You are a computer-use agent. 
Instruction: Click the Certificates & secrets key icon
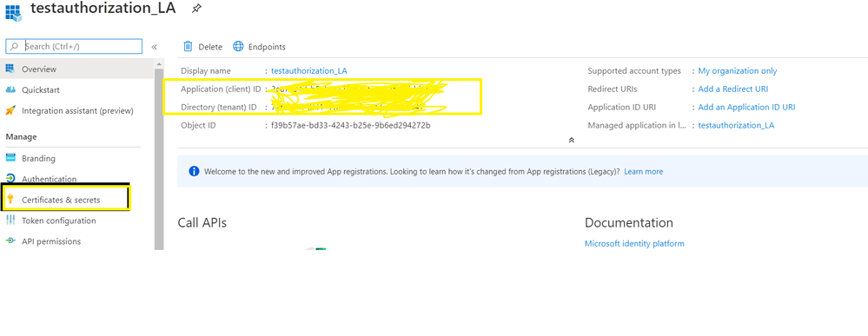[10, 200]
